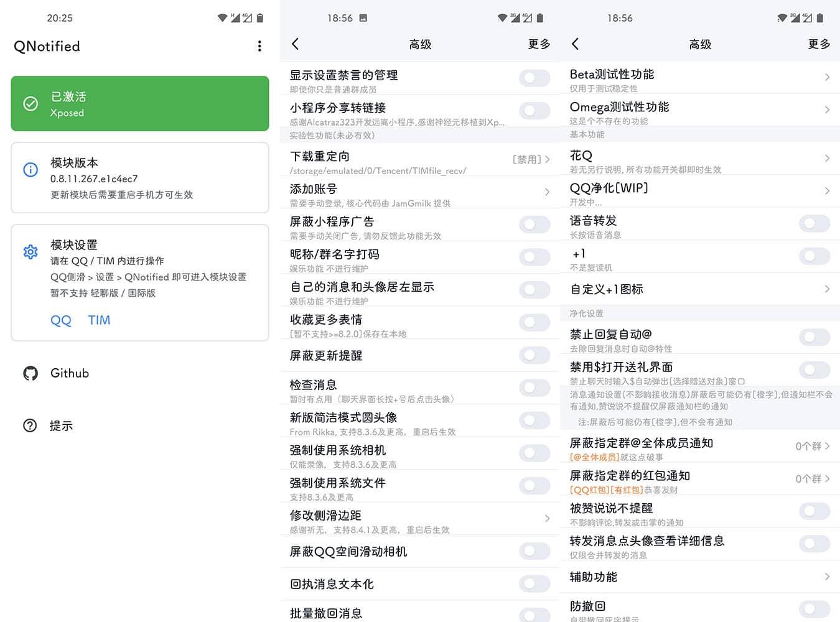The height and width of the screenshot is (622, 840).
Task: Open the QNotified overflow menu (three dots)
Action: tap(259, 46)
